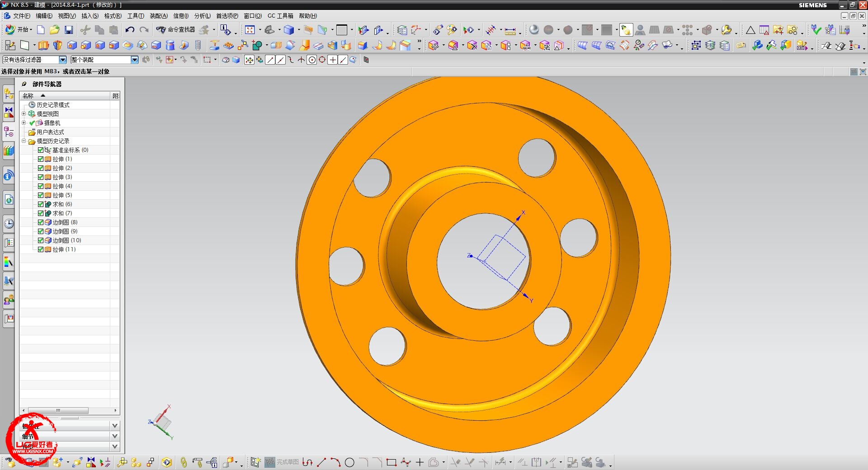Click the Point plus tool in bottom toolbar
868x470 pixels.
(420, 462)
